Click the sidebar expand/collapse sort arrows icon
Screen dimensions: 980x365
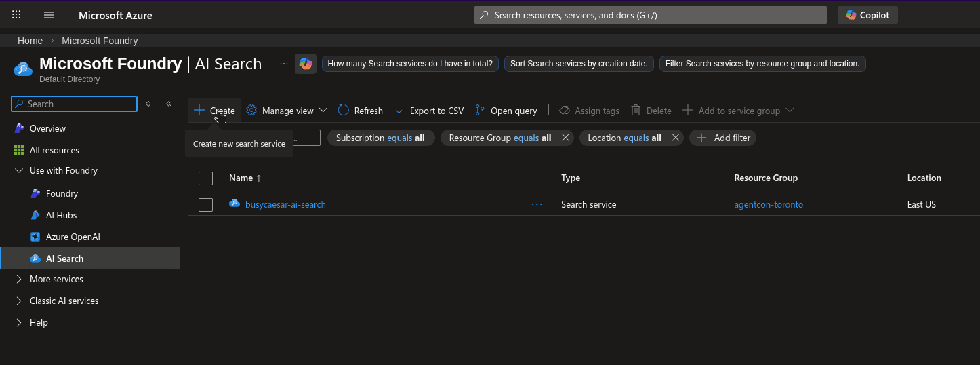(x=148, y=104)
